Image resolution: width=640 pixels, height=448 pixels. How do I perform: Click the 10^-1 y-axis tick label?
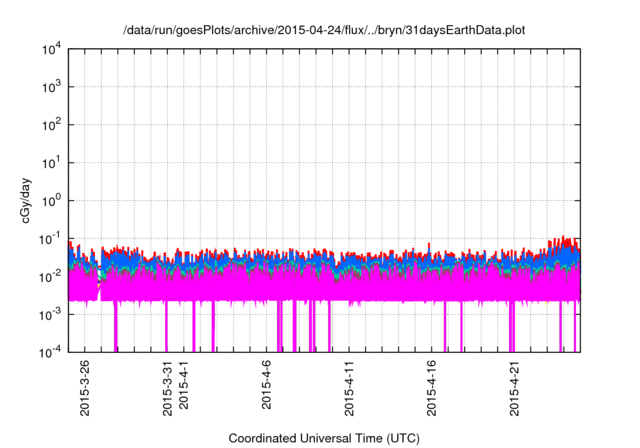click(50, 239)
